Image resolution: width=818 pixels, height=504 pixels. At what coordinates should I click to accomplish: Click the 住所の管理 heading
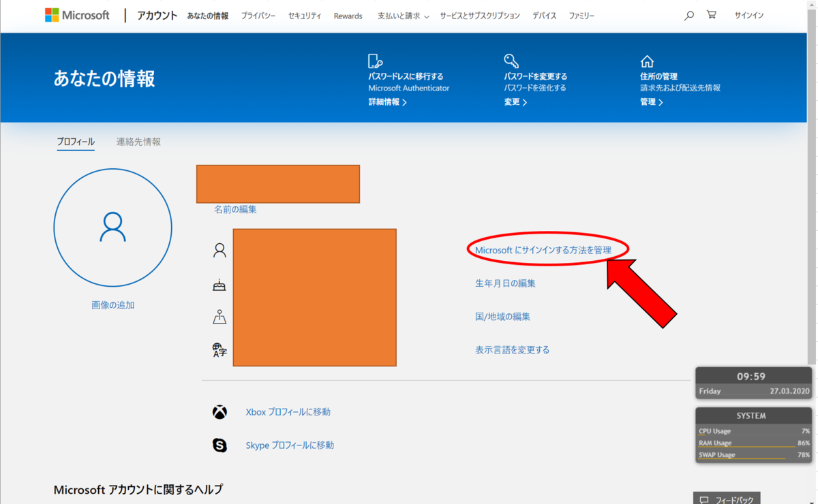658,76
